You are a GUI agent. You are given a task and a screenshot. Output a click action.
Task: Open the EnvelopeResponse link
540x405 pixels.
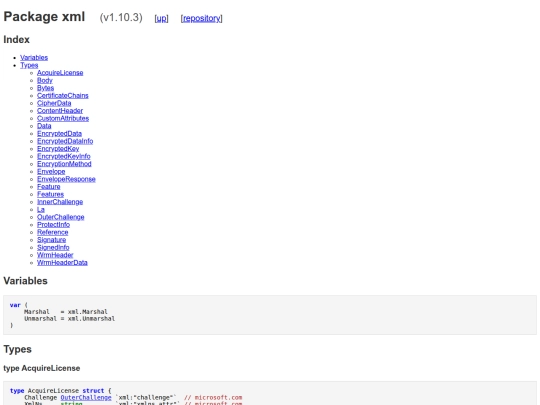pyautogui.click(x=66, y=179)
